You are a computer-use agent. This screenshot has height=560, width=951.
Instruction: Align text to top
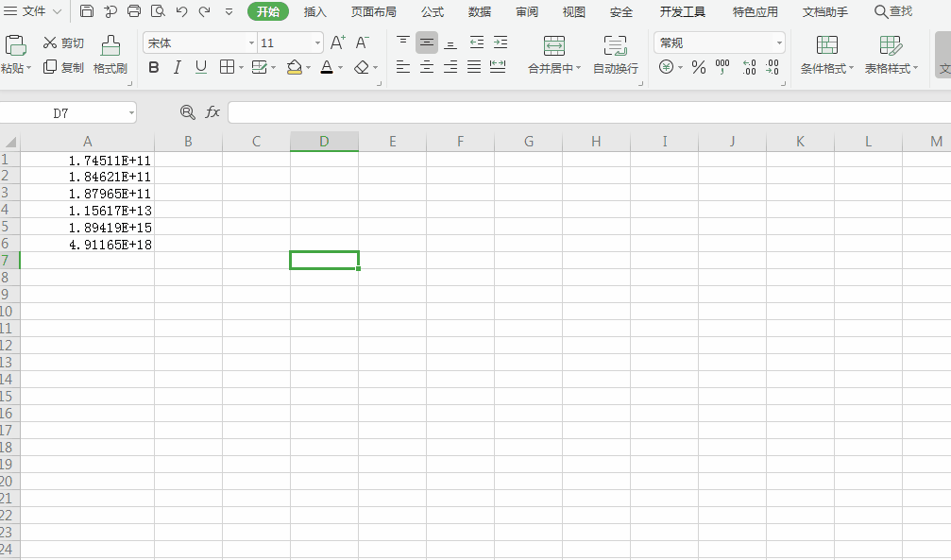click(402, 42)
